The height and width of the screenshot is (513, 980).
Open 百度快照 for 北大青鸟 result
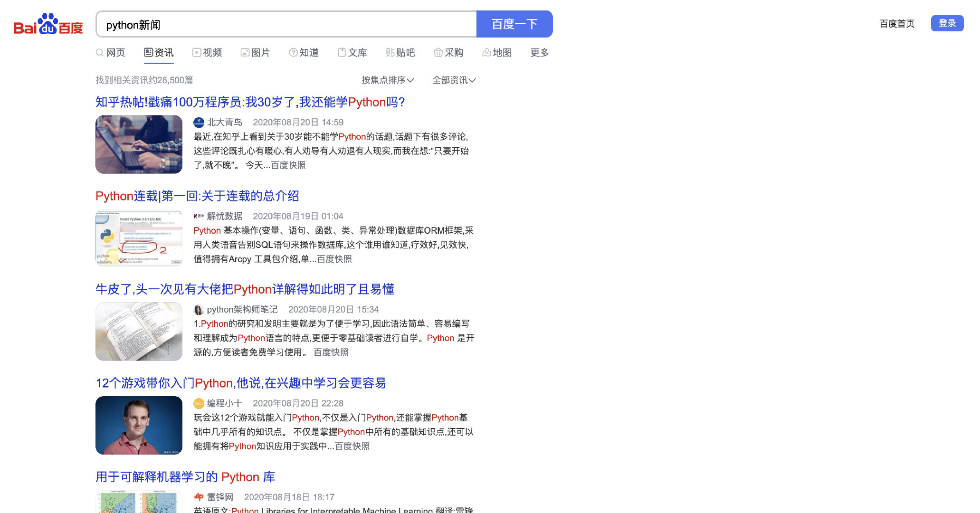pyautogui.click(x=288, y=165)
